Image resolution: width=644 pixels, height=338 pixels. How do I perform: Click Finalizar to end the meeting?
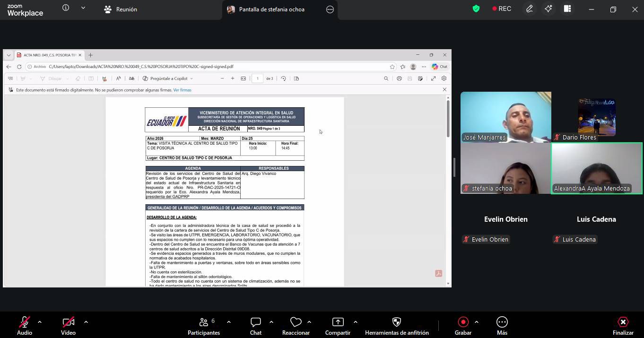click(623, 322)
